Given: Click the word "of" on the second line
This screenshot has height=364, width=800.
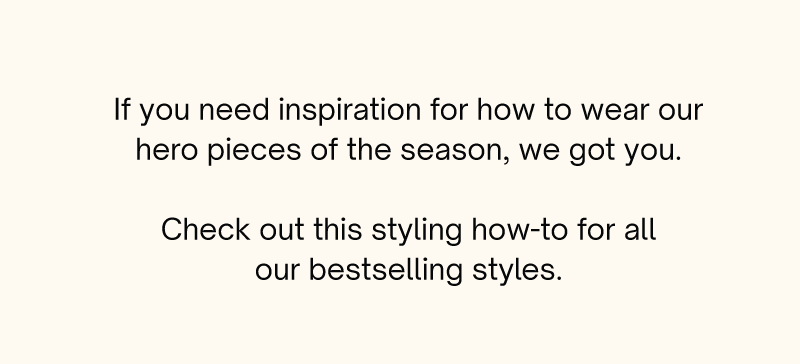Looking at the screenshot, I should click(324, 150).
